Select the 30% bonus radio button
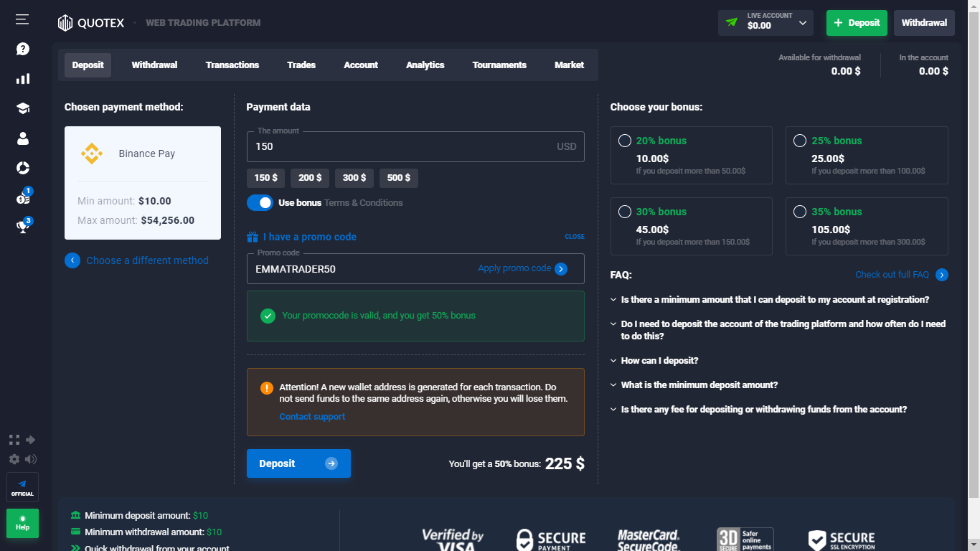Screen dimensions: 980x551 click(x=625, y=212)
